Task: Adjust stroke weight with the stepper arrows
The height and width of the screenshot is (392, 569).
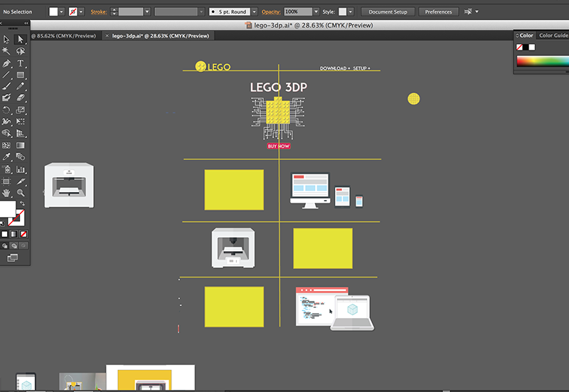Action: coord(114,11)
